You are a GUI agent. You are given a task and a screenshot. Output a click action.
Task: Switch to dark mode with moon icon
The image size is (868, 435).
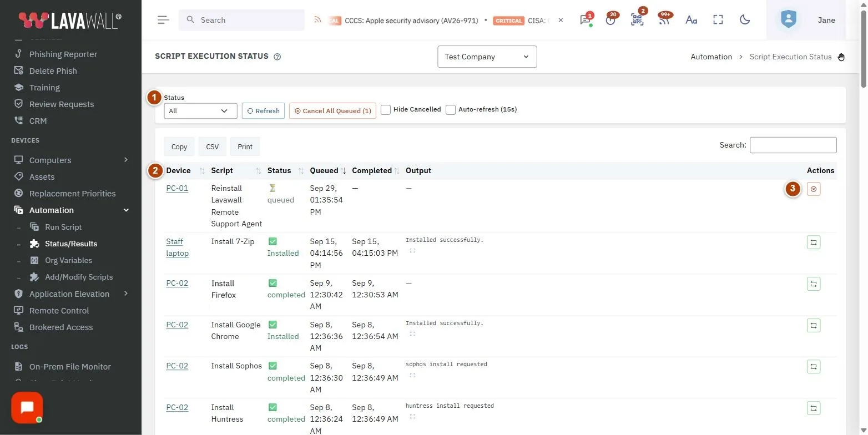tap(745, 20)
